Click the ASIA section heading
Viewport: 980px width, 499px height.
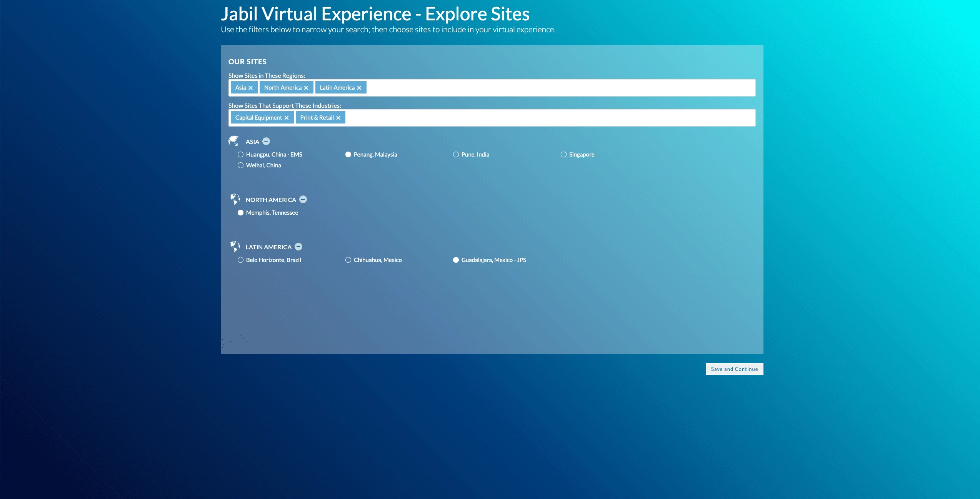tap(252, 142)
